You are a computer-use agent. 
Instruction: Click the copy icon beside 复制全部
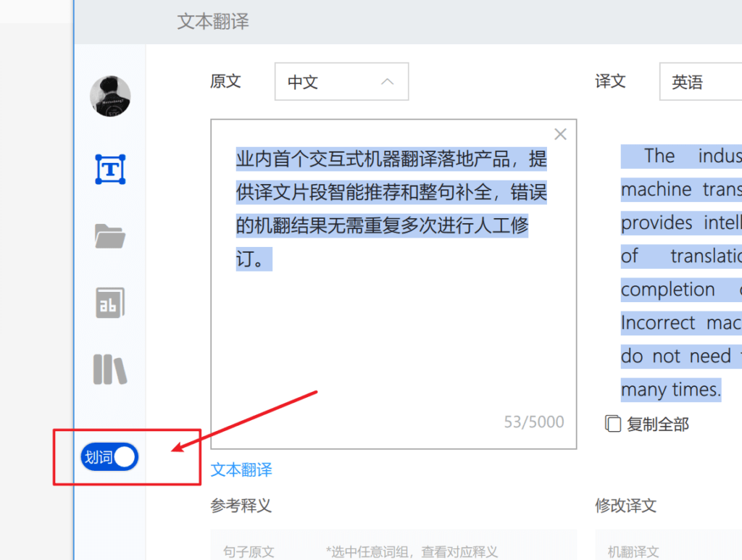613,424
